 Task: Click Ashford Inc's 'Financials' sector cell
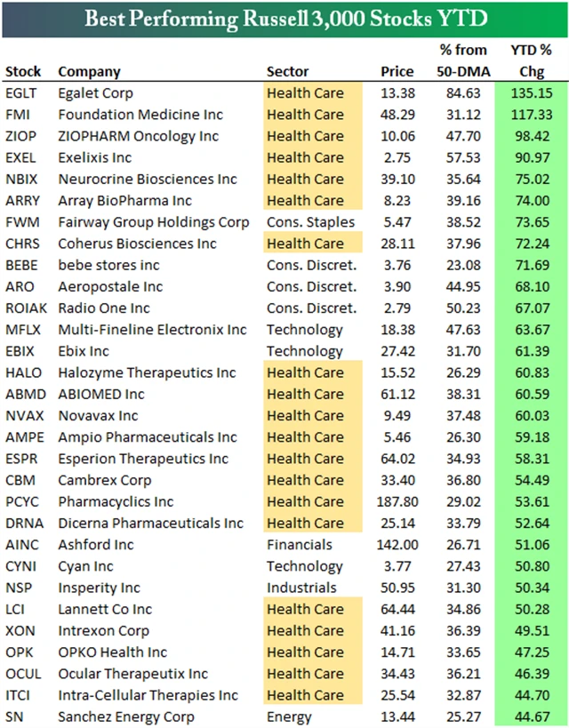click(300, 545)
